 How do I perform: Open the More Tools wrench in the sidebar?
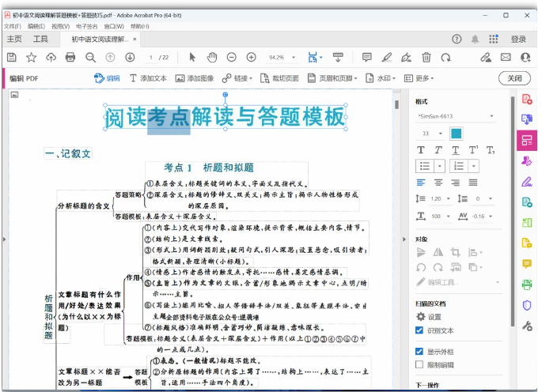coord(527,326)
